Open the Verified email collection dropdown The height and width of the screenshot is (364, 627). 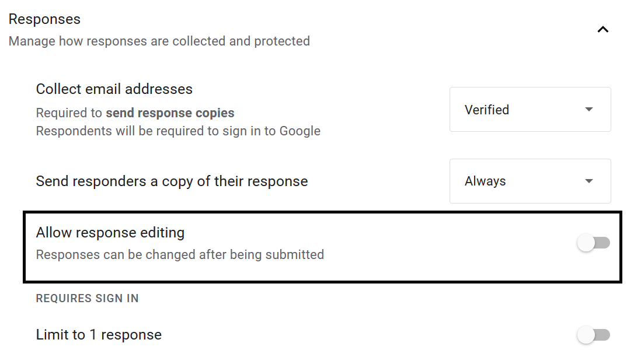click(x=530, y=110)
